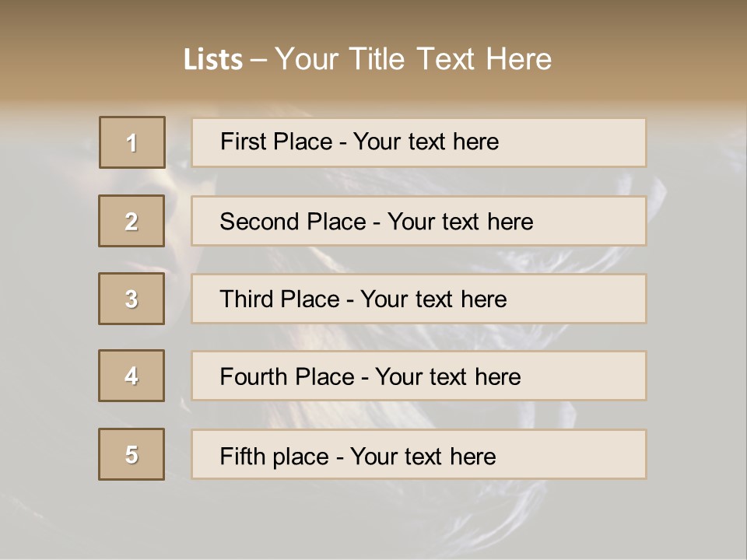747x560 pixels.
Task: Select the number 2 square box
Action: [x=132, y=221]
